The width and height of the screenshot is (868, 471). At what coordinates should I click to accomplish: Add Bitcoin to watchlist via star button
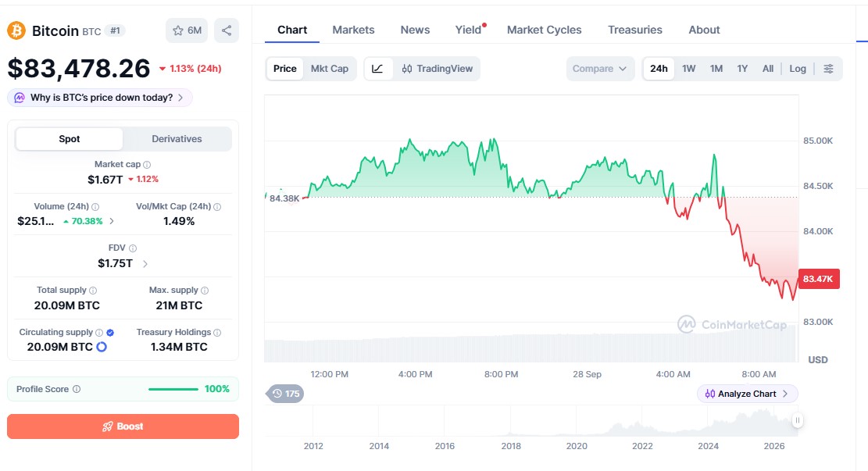(x=187, y=30)
